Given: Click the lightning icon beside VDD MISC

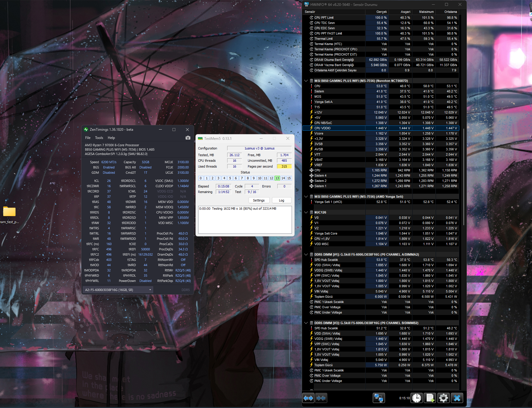Looking at the screenshot, I should [x=312, y=244].
